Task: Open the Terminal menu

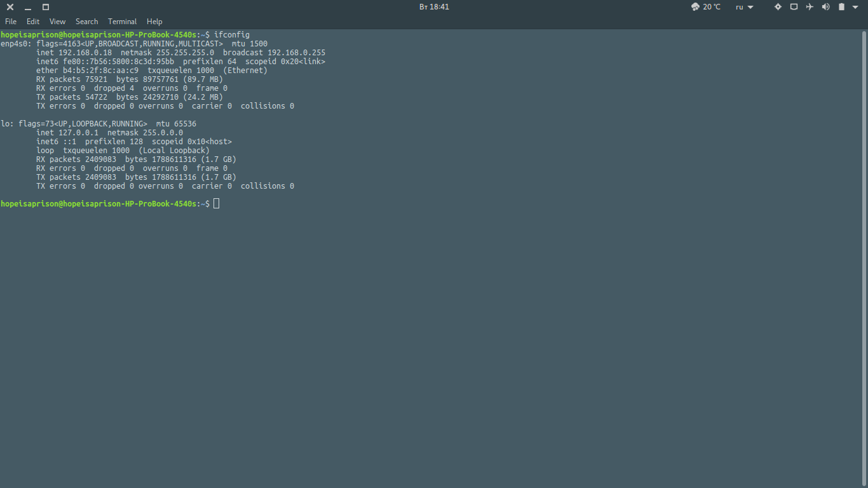Action: pos(123,22)
